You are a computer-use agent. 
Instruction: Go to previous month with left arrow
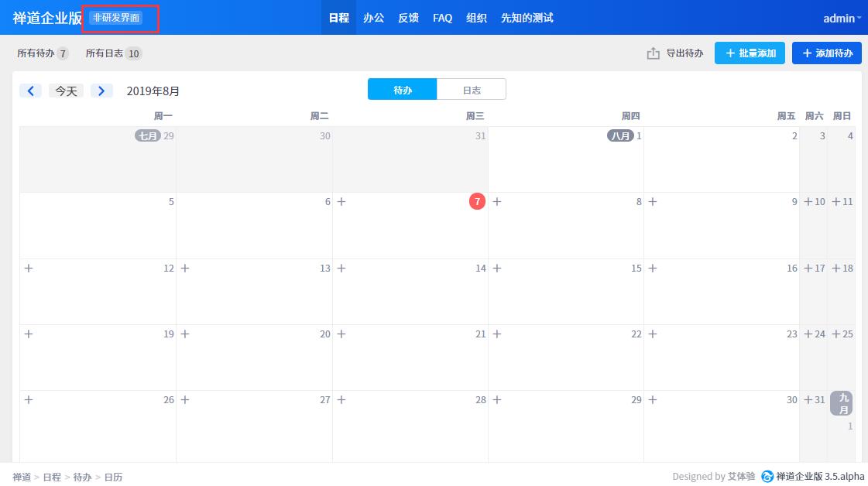(30, 91)
